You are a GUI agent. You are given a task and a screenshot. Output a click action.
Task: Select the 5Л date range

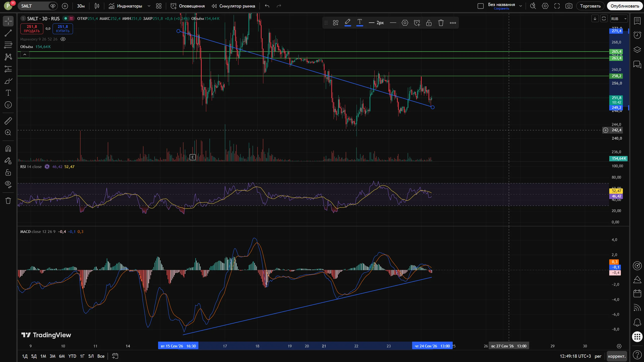coord(91,356)
